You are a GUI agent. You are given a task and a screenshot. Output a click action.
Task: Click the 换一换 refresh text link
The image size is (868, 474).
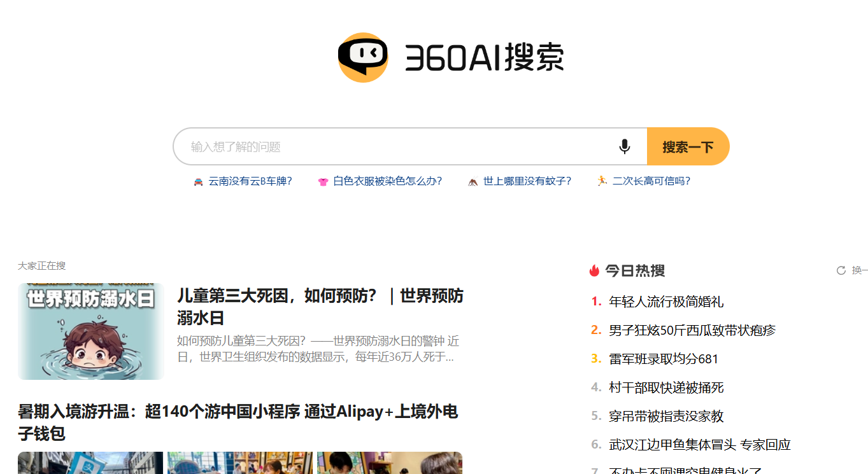click(x=860, y=270)
